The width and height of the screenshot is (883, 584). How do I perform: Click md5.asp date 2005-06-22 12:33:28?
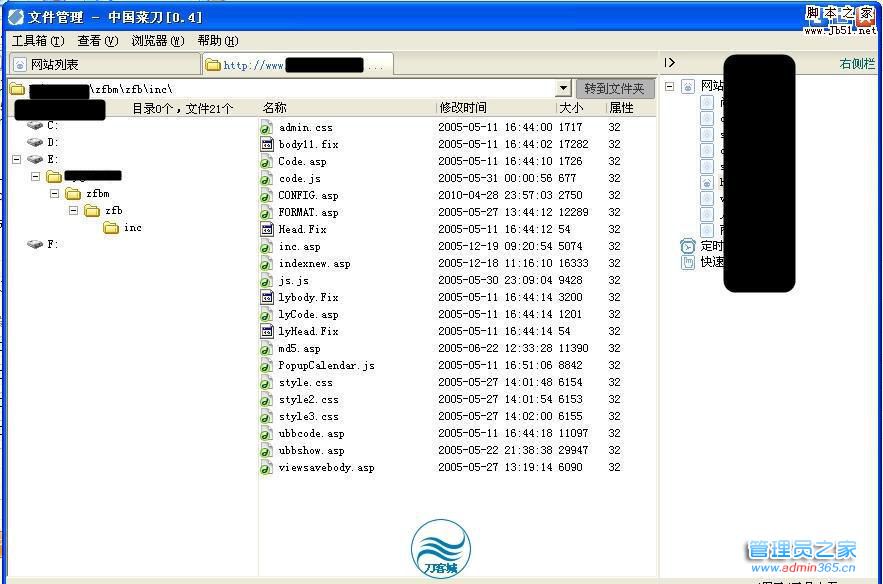coord(495,349)
